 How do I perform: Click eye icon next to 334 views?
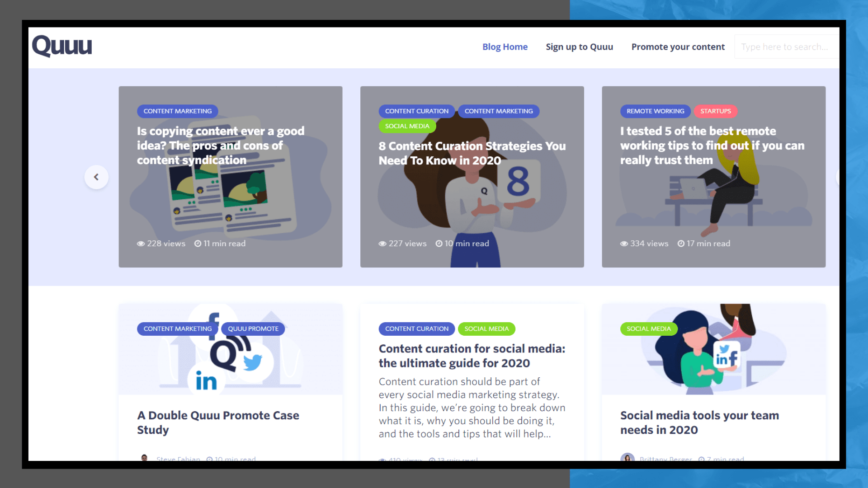click(624, 244)
